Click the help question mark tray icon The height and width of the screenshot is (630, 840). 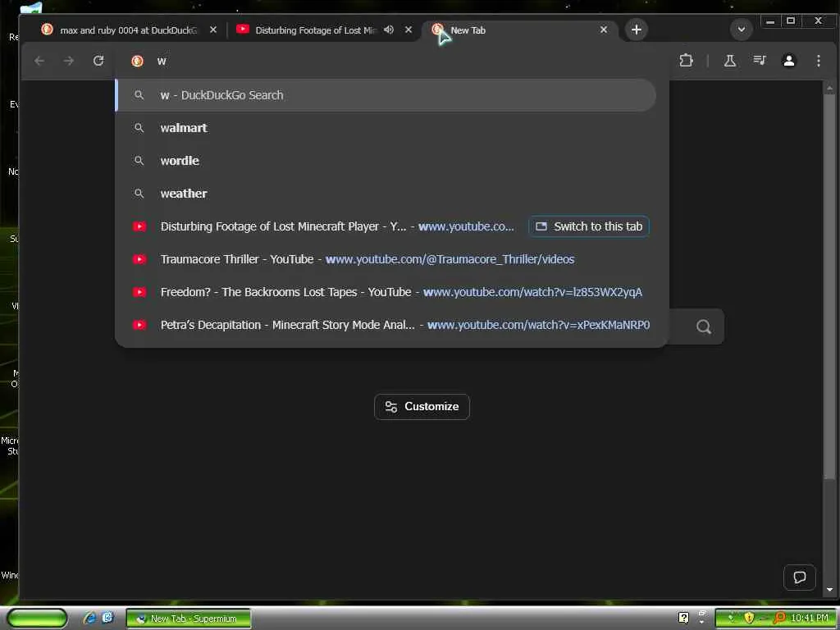(x=683, y=619)
